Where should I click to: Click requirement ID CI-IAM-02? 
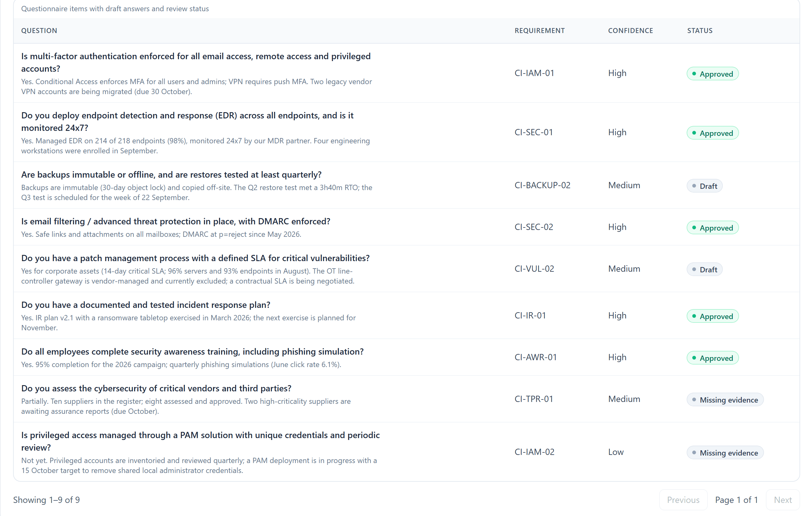[534, 452]
